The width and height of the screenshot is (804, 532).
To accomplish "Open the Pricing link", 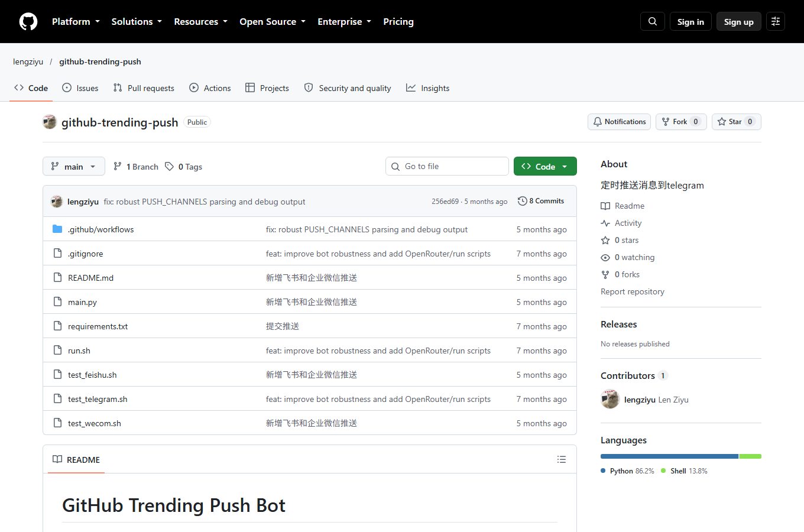I will tap(398, 21).
